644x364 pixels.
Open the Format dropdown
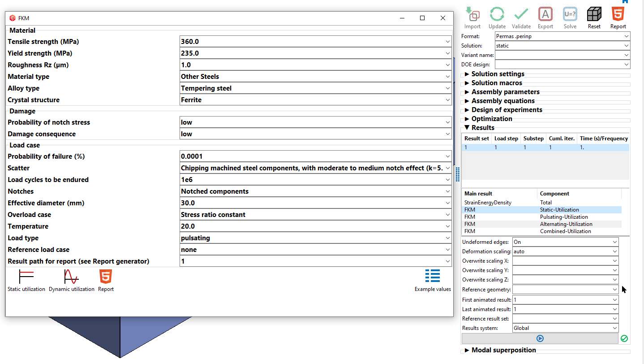[626, 36]
